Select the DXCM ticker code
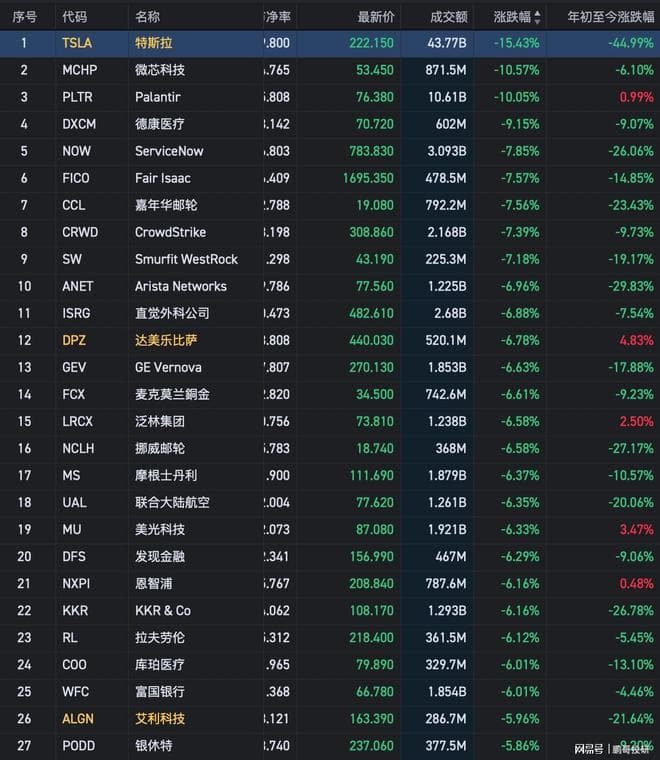 tap(79, 124)
